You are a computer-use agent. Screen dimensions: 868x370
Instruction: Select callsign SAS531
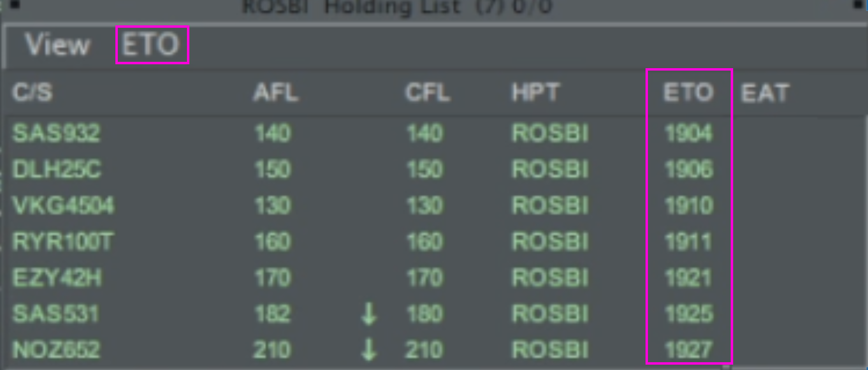tap(55, 314)
